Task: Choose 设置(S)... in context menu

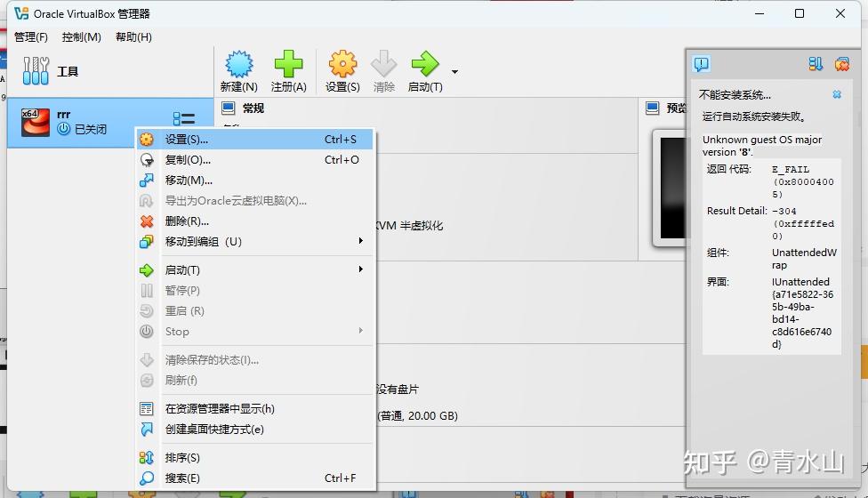Action: 254,140
